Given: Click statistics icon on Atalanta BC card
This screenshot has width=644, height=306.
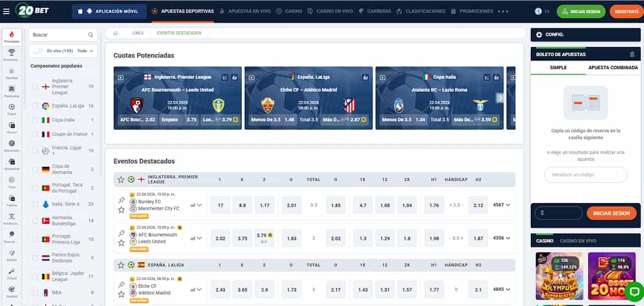Looking at the screenshot, I should (496, 77).
